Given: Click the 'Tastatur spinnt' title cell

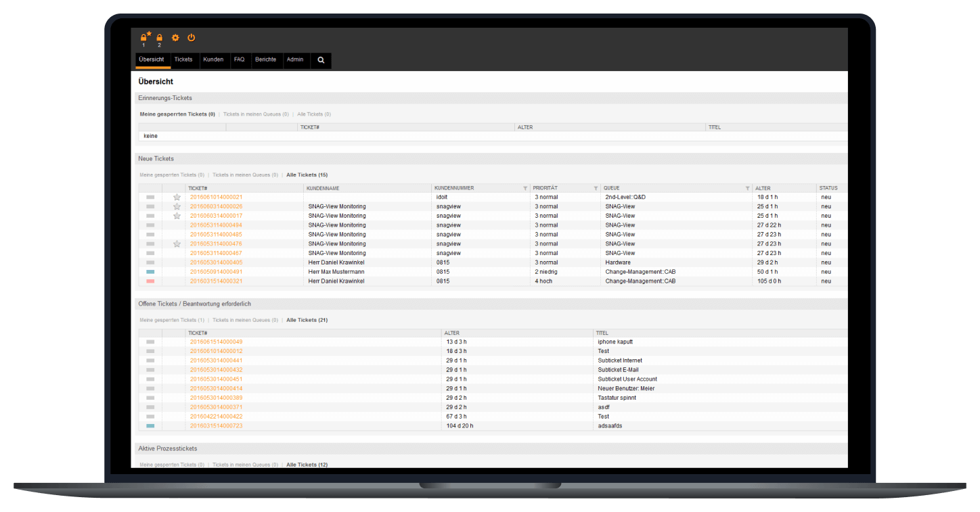Looking at the screenshot, I should point(618,398).
